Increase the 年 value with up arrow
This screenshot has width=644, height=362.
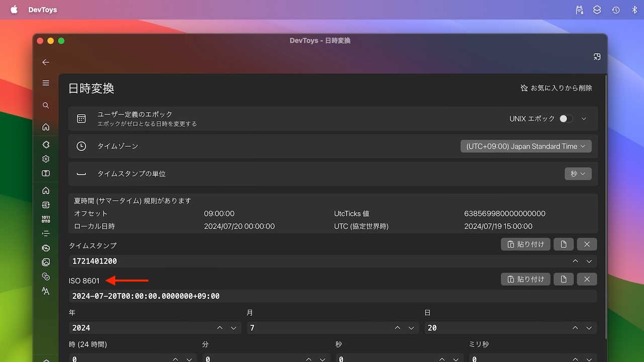click(220, 328)
